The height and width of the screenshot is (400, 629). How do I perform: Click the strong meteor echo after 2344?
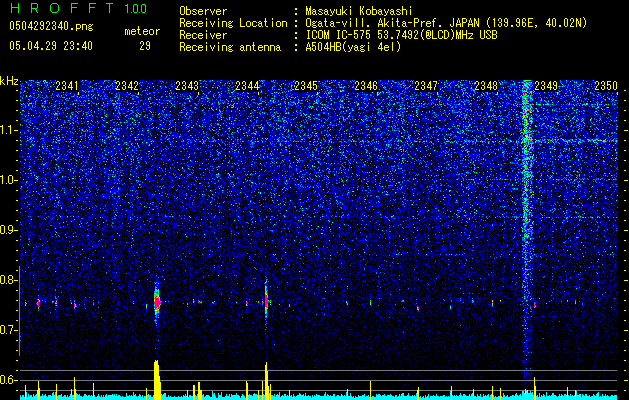click(x=266, y=300)
